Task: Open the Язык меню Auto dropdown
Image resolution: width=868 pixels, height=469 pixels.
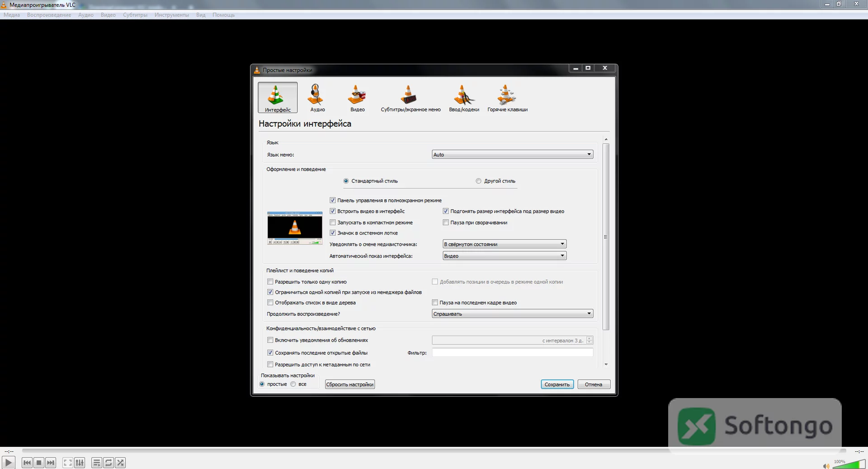Action: coord(512,155)
